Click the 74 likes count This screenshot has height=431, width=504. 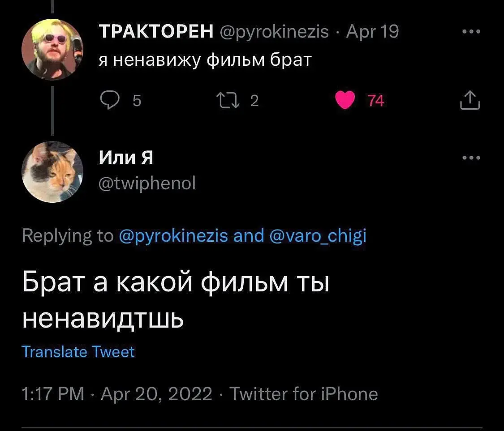pos(376,102)
